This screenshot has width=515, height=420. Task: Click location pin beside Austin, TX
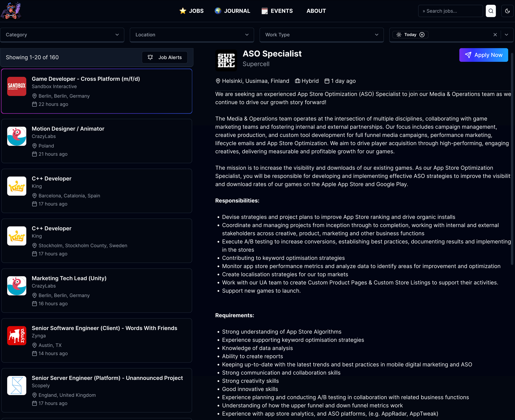click(x=34, y=345)
